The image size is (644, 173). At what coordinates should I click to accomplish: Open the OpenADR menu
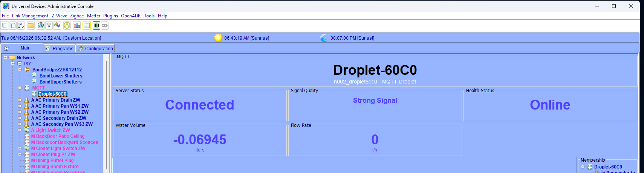[x=131, y=16]
